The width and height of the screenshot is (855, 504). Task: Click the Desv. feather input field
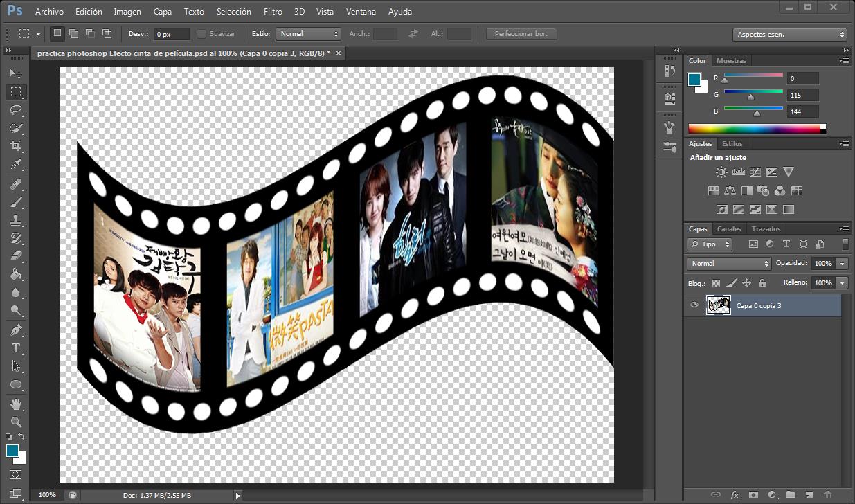pyautogui.click(x=172, y=34)
